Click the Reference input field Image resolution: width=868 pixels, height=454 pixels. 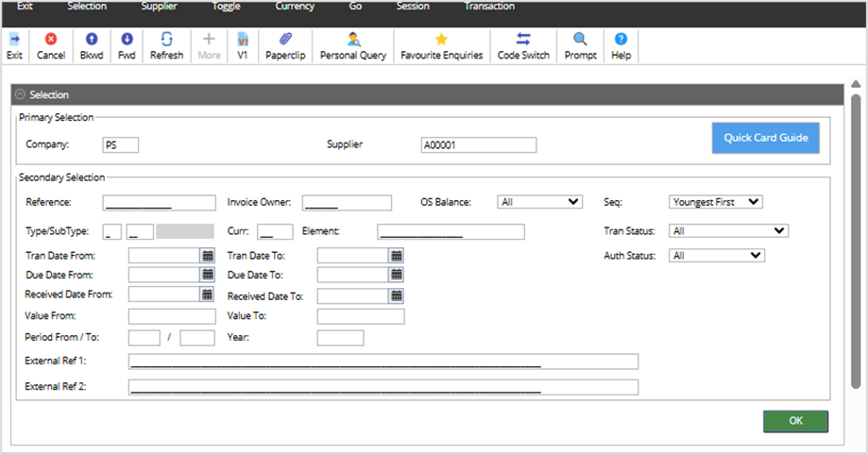pyautogui.click(x=159, y=203)
